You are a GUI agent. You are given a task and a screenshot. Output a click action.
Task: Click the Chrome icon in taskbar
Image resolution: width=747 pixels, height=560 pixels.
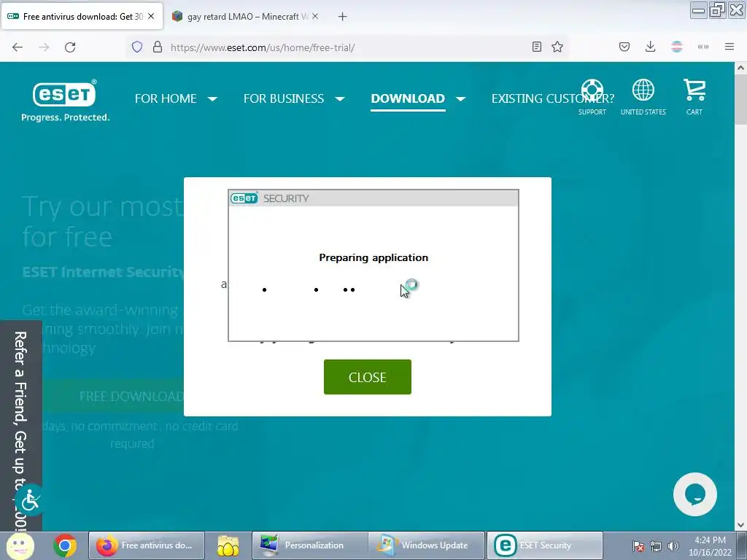point(65,545)
